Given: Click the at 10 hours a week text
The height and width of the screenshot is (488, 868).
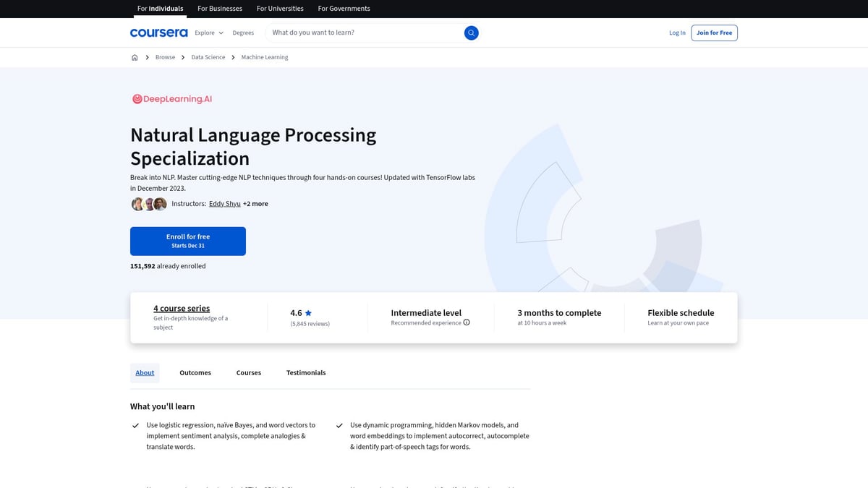Looking at the screenshot, I should pyautogui.click(x=542, y=323).
